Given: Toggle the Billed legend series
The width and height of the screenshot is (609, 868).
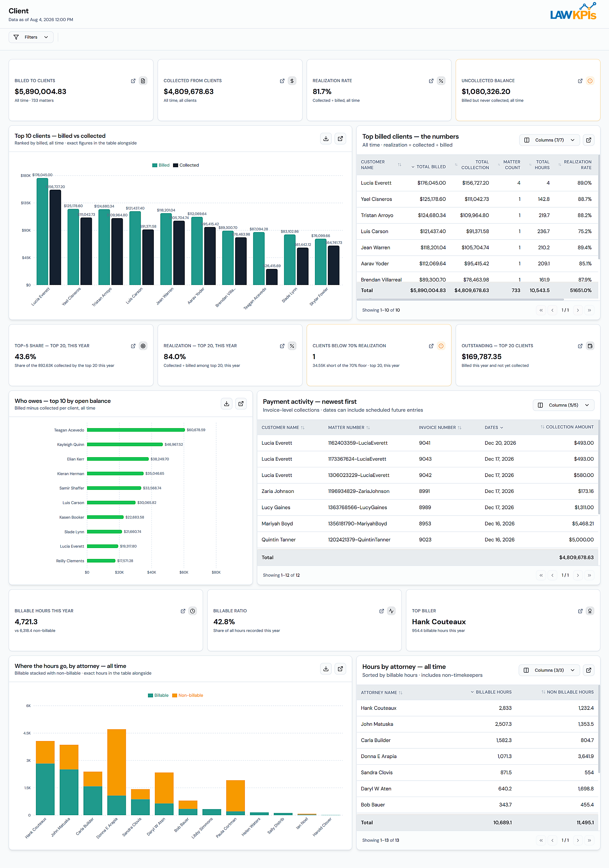Looking at the screenshot, I should coord(161,165).
